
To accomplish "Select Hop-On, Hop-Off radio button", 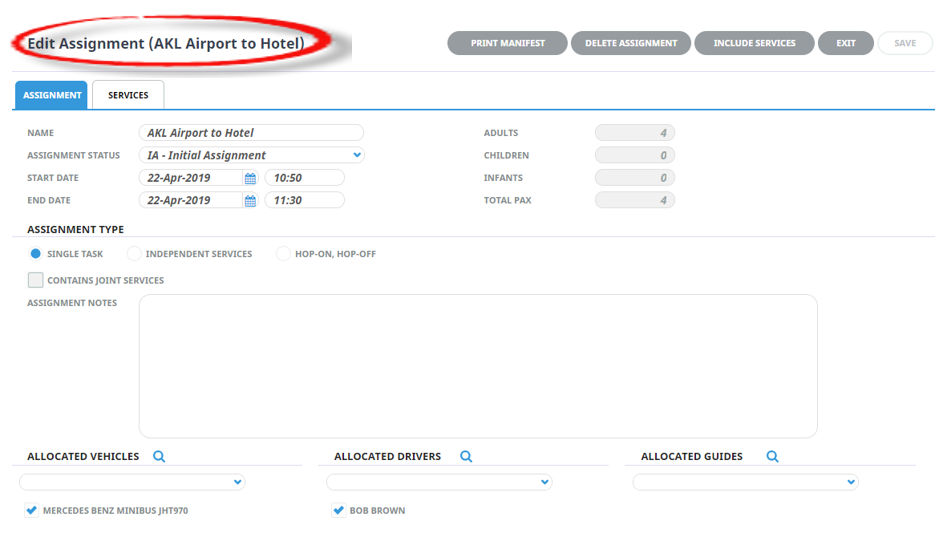I will (283, 254).
